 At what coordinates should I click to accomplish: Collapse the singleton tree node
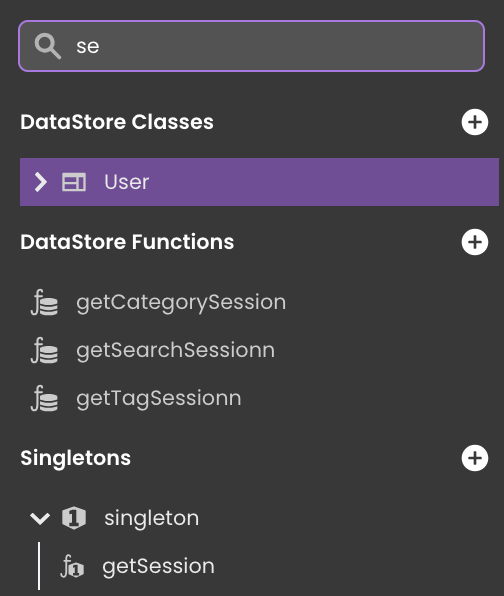(x=40, y=518)
